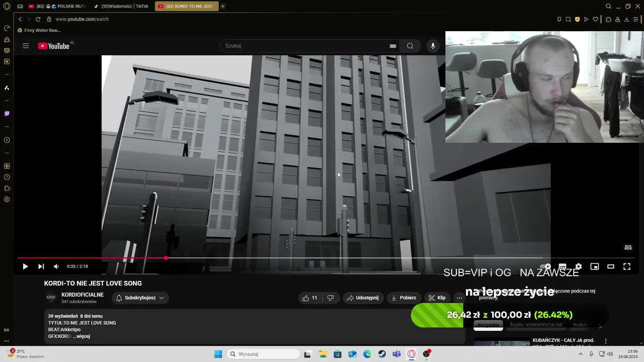Viewport: 644px width, 362px height.
Task: Toggle subtitles on the video player
Action: 562,266
